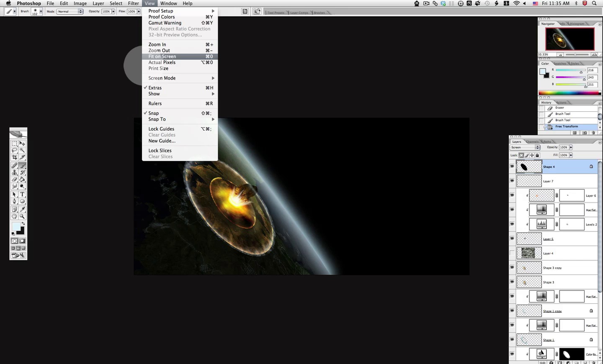Open the brush preset picker arrow
The height and width of the screenshot is (364, 603).
coord(41,11)
